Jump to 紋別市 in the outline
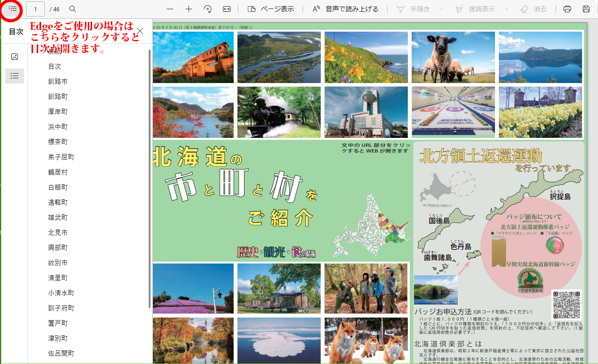This screenshot has height=364, width=598. pos(58,263)
